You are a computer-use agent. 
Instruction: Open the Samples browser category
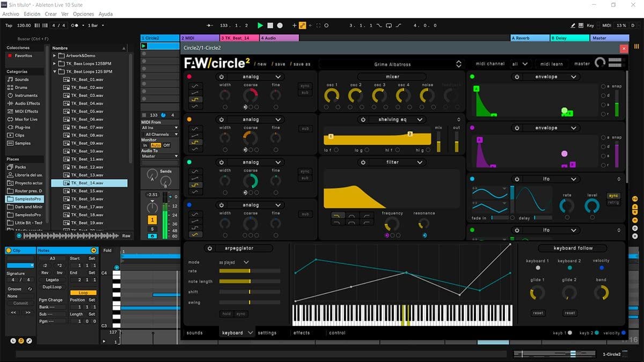[19, 143]
